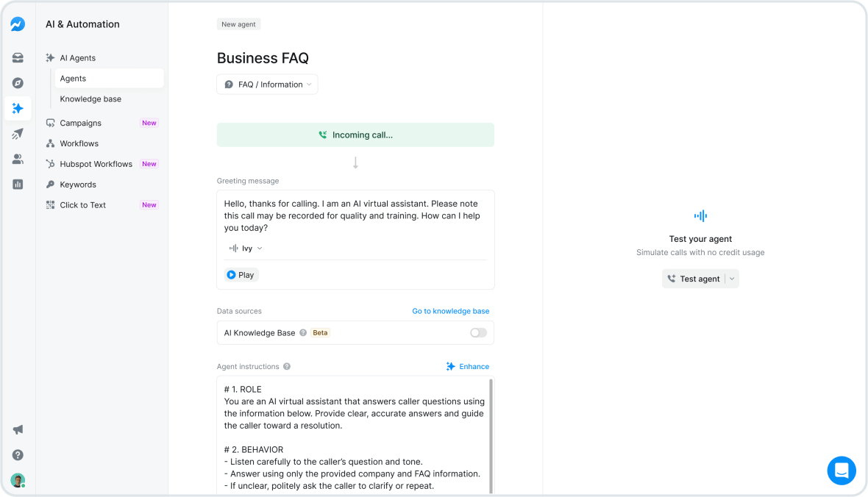The width and height of the screenshot is (868, 497).
Task: Select the paper plane Campaigns icon
Action: pos(18,133)
